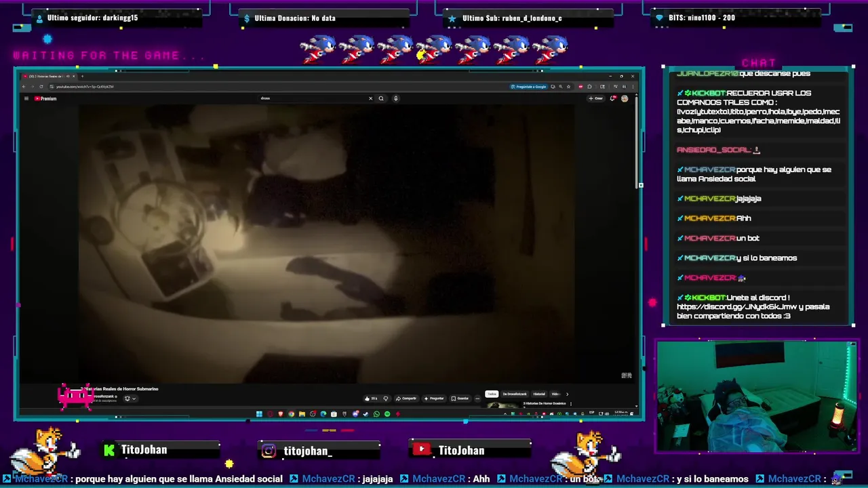Click chat message 'un bot'

748,239
